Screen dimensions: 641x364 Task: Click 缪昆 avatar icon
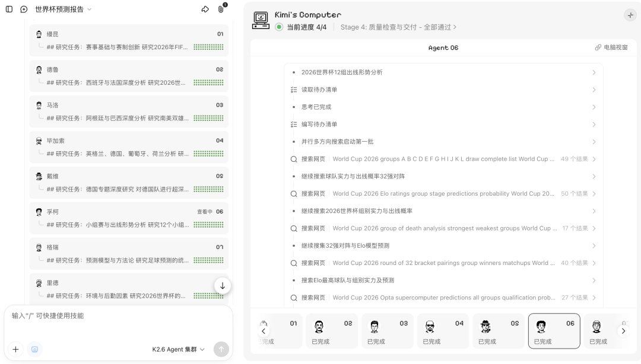coord(39,34)
